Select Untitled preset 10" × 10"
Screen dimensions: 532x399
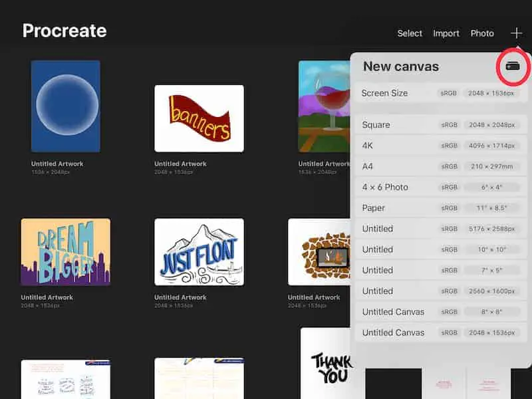click(441, 249)
